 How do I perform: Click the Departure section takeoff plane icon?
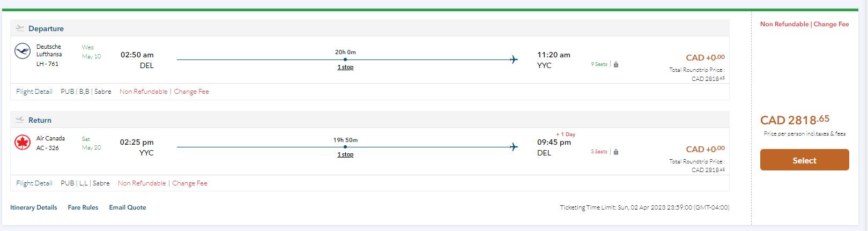point(20,28)
